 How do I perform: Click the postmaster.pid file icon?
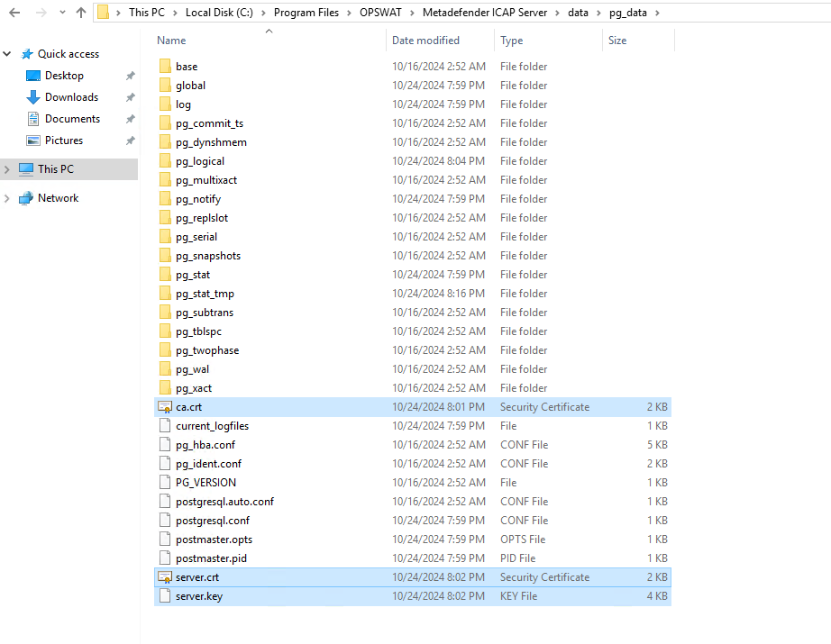pos(165,558)
